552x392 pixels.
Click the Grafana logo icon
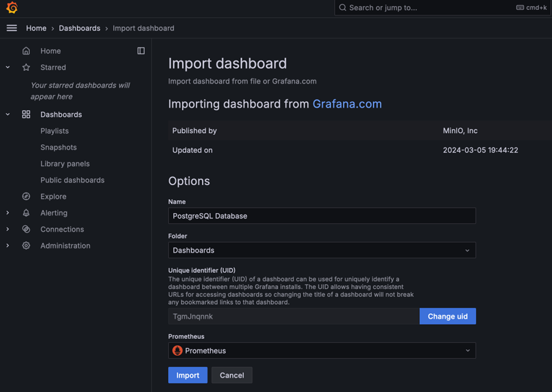[12, 8]
